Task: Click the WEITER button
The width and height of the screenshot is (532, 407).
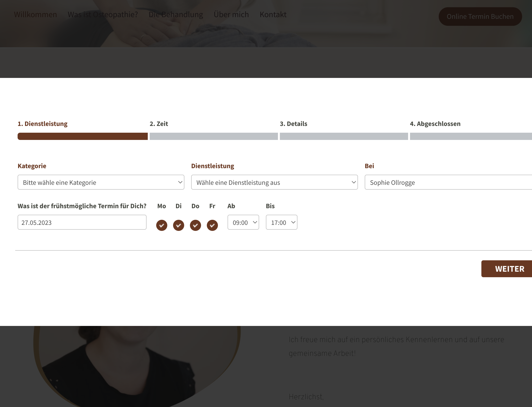Action: point(507,269)
